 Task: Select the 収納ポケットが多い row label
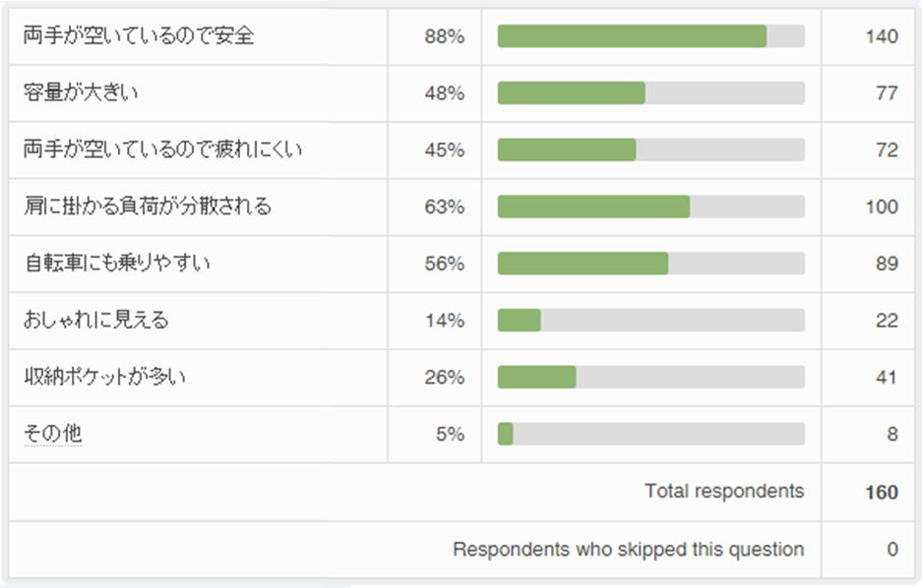tap(104, 377)
